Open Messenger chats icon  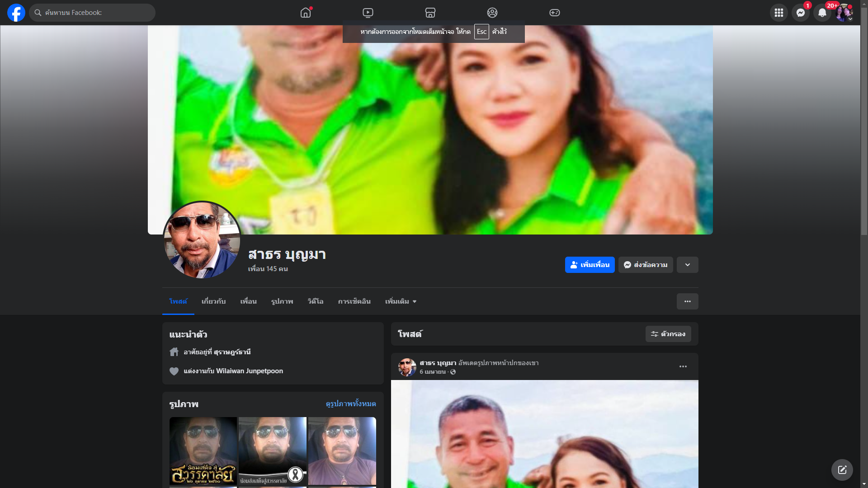pos(800,13)
